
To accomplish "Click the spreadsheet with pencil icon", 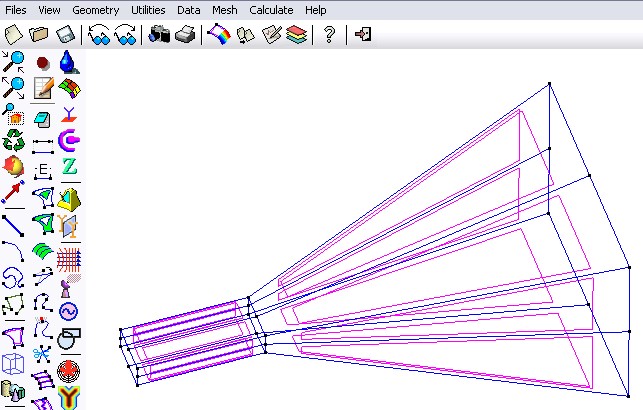I will click(43, 88).
